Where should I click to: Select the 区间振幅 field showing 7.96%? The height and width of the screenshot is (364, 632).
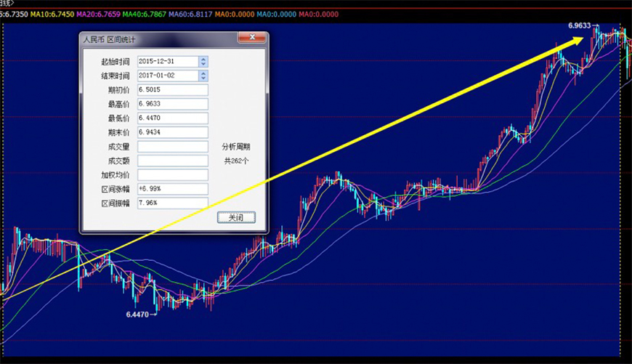click(172, 203)
